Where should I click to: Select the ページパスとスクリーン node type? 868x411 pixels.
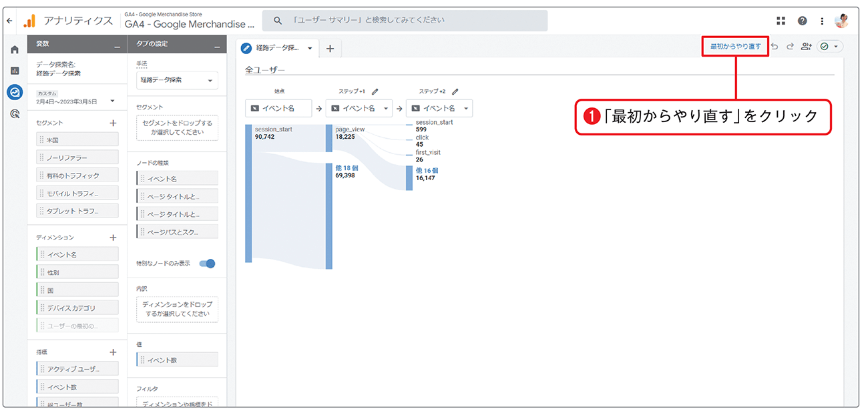pyautogui.click(x=177, y=232)
